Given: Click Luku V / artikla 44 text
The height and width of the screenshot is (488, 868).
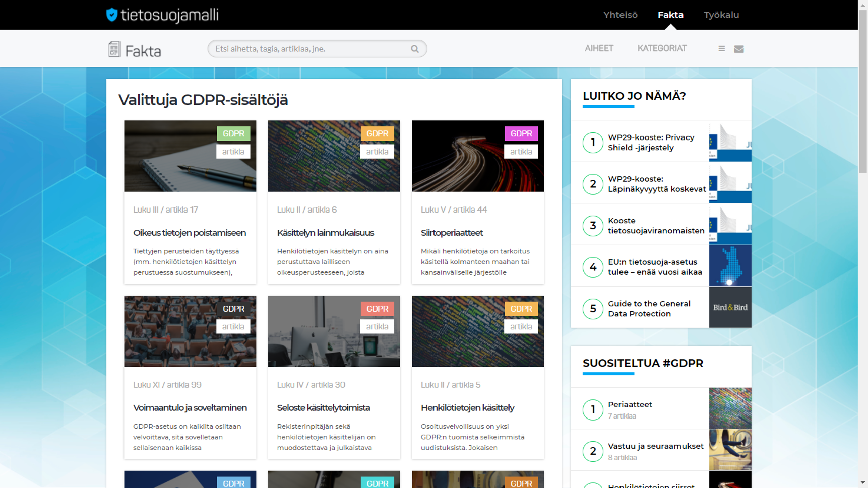Looking at the screenshot, I should [x=454, y=210].
